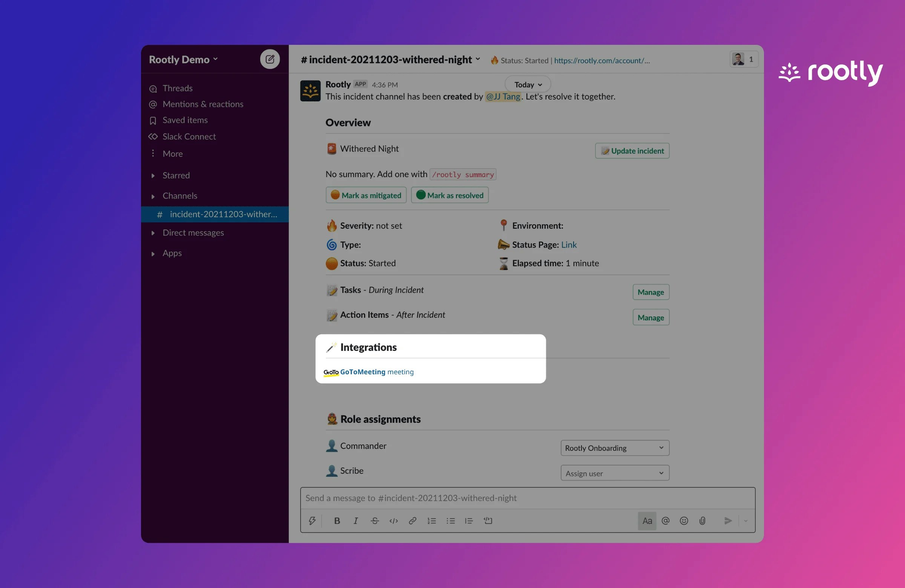The image size is (905, 588).
Task: Toggle bulleted list formatting
Action: 450,521
